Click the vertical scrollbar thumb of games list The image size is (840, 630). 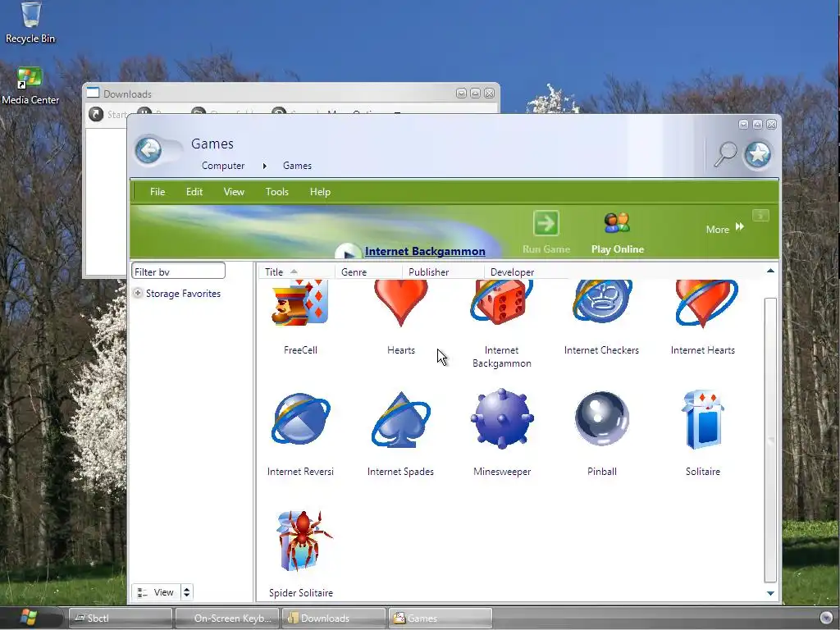[x=770, y=440]
